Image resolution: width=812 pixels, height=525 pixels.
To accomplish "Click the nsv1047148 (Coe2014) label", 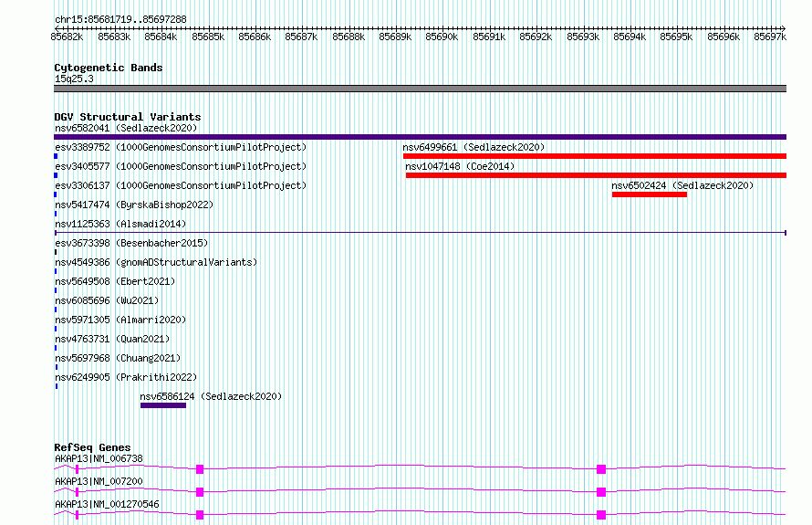I will click(460, 166).
